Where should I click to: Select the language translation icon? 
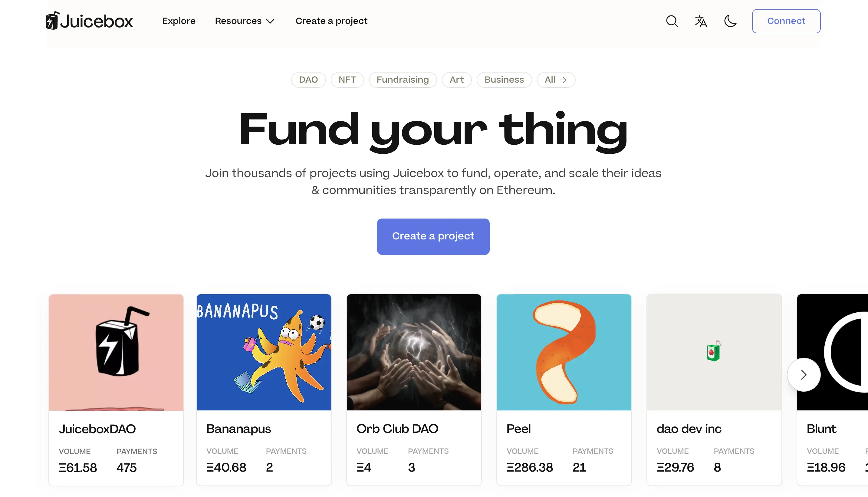(x=700, y=21)
